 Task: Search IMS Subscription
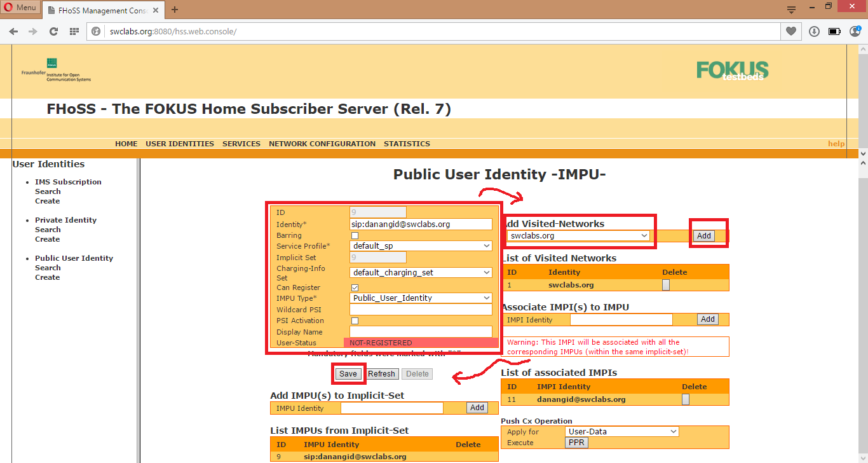point(48,191)
